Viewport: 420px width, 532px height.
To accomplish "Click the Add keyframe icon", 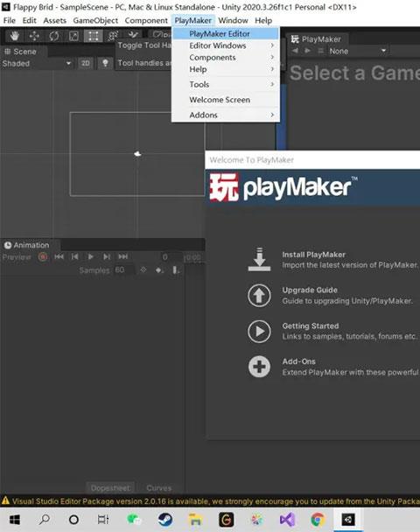I will (x=159, y=270).
